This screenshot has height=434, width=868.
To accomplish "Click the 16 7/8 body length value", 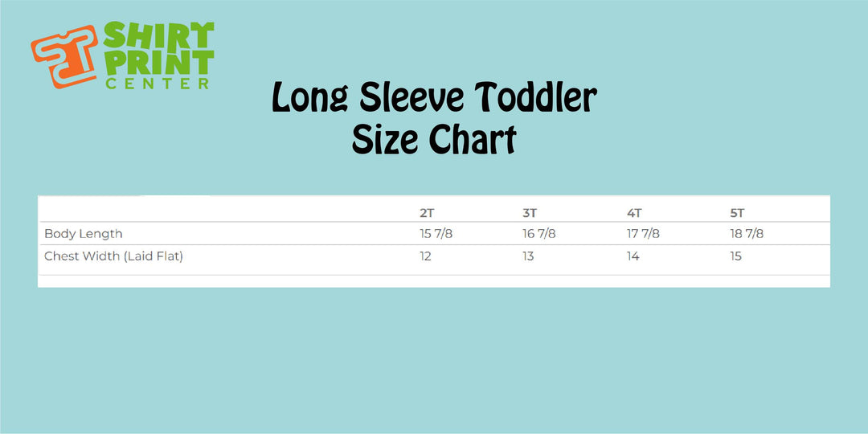I will pyautogui.click(x=539, y=234).
